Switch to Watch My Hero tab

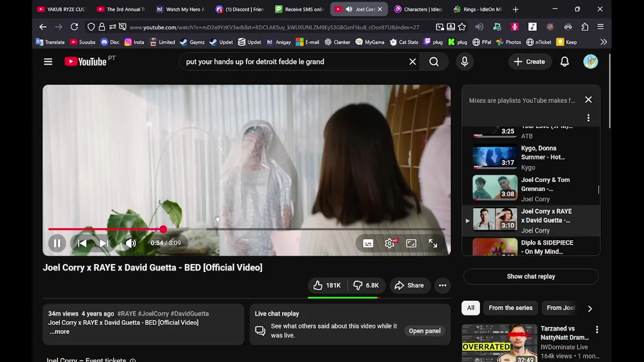pyautogui.click(x=181, y=9)
